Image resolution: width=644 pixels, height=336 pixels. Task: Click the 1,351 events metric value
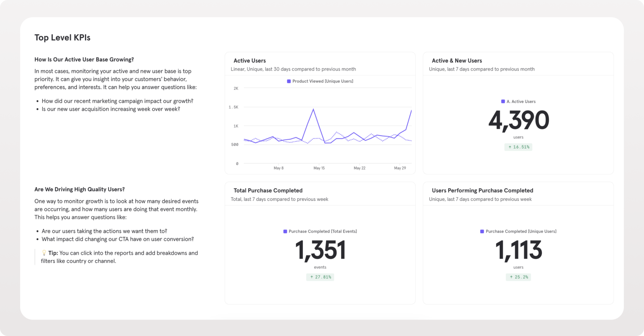320,250
